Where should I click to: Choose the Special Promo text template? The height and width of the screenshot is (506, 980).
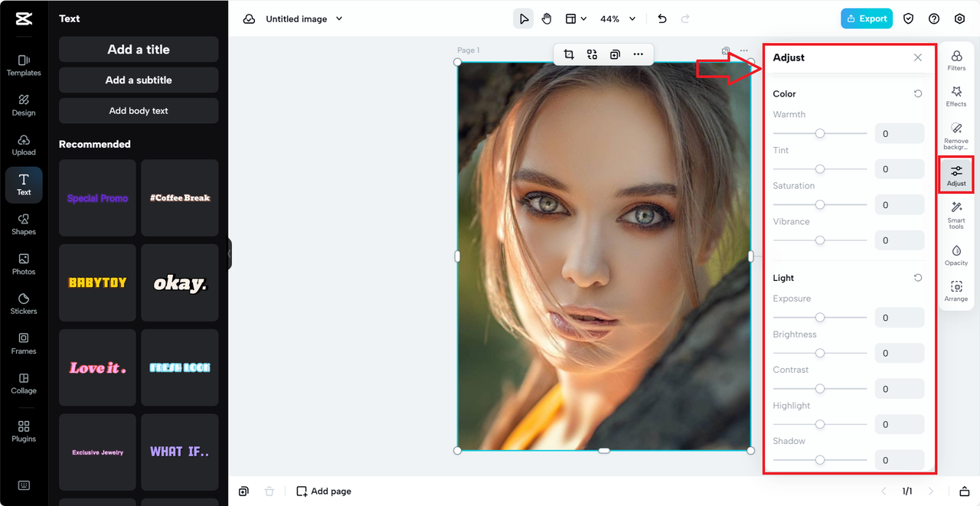[x=97, y=198]
